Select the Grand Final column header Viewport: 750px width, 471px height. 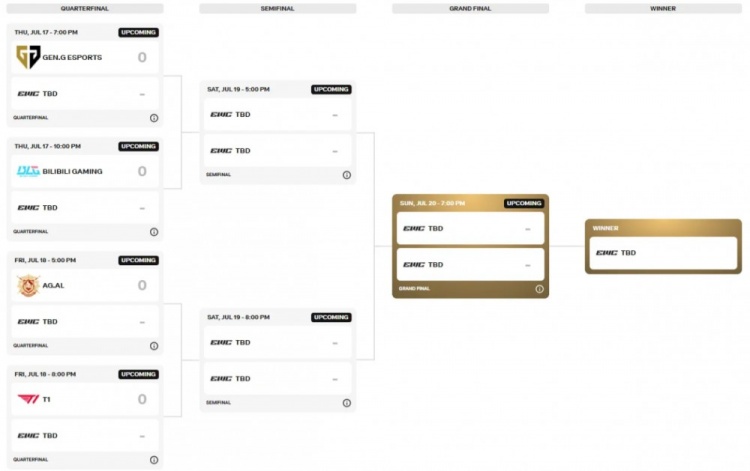470,8
